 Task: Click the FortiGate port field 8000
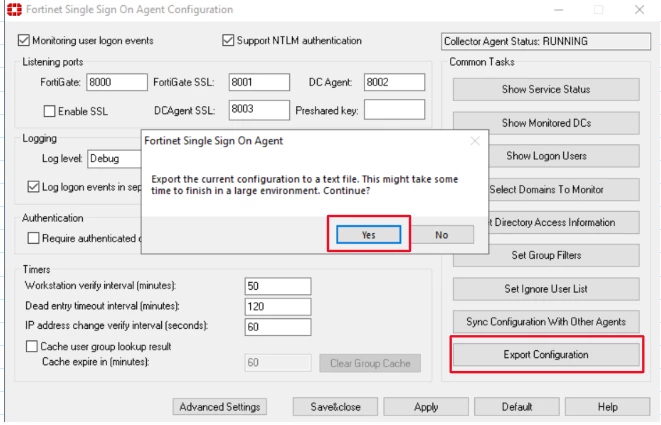[117, 82]
